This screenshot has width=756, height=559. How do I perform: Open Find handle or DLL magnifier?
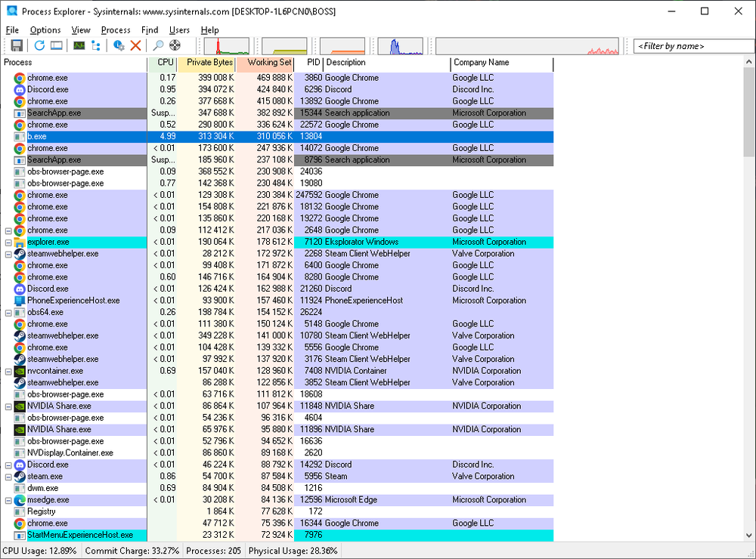(x=158, y=46)
